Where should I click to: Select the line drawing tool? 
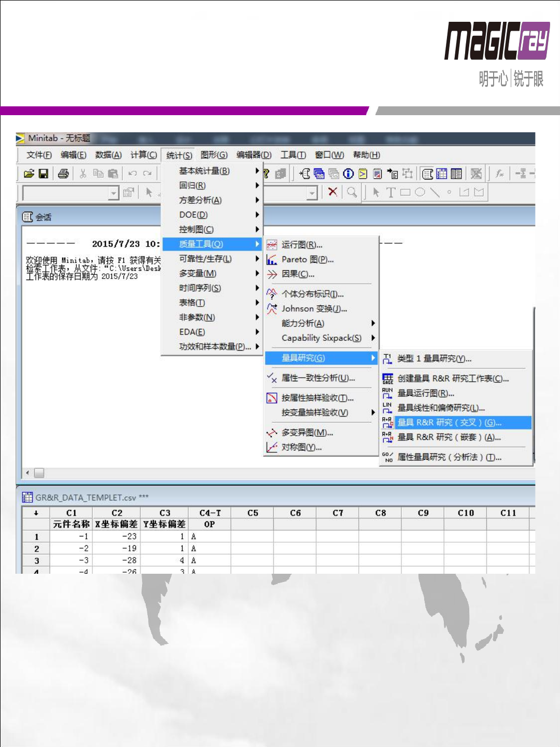click(x=435, y=192)
